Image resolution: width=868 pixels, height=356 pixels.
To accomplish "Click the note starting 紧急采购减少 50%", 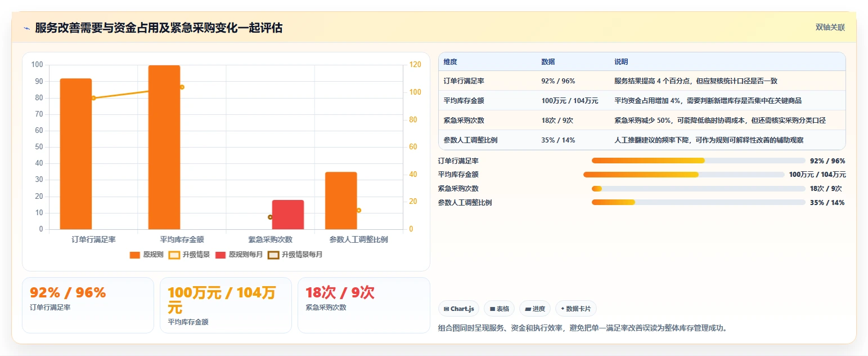I will pos(720,121).
